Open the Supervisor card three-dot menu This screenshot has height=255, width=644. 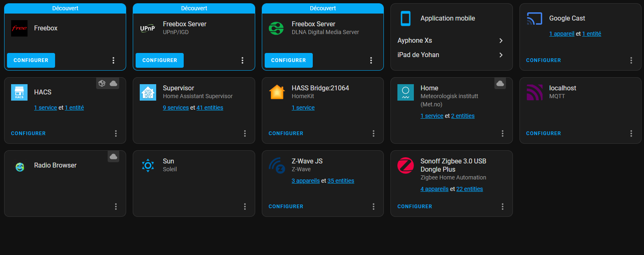[x=245, y=133]
